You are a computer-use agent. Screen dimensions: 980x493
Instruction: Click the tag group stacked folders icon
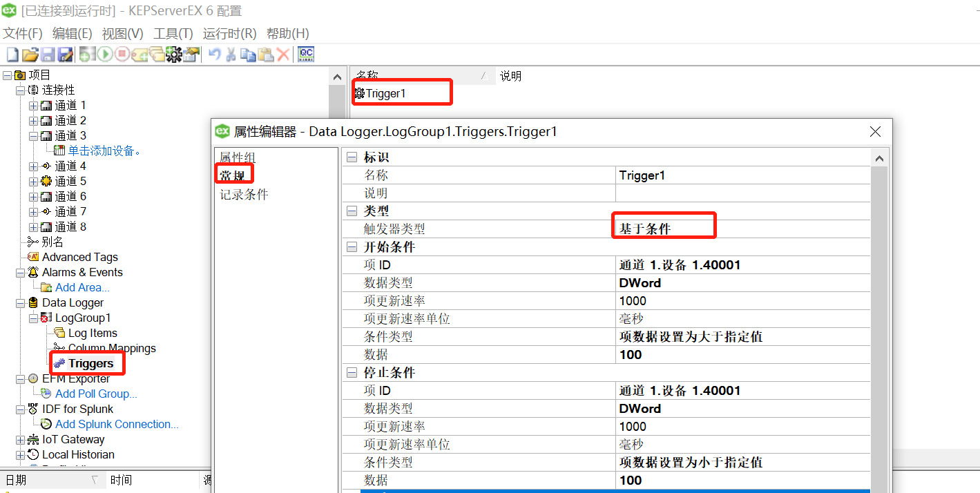click(x=157, y=55)
